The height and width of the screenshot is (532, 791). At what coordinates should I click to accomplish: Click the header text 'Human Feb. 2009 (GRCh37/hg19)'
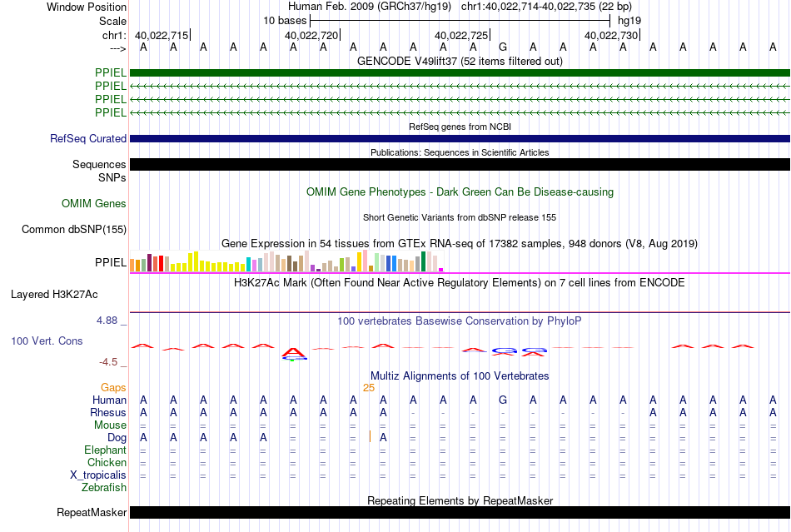(x=371, y=7)
